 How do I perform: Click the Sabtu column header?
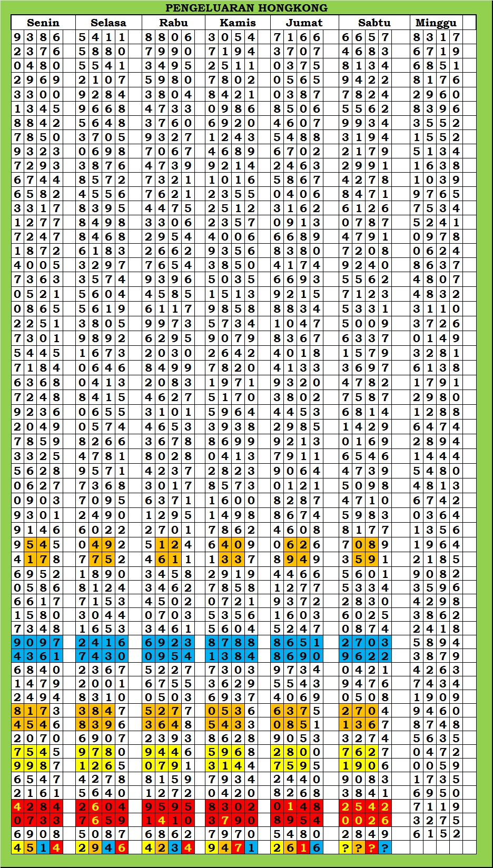[374, 23]
